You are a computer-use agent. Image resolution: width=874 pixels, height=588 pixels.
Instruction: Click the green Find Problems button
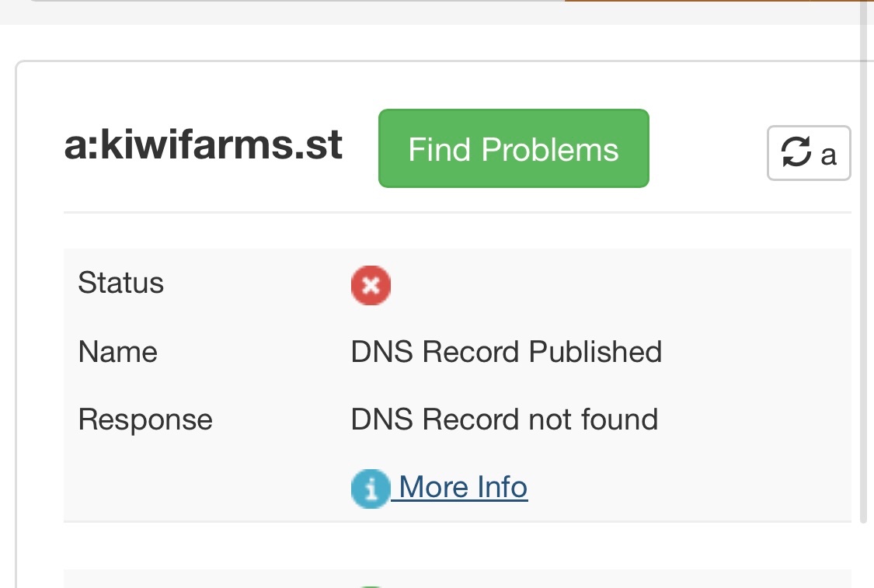point(514,148)
